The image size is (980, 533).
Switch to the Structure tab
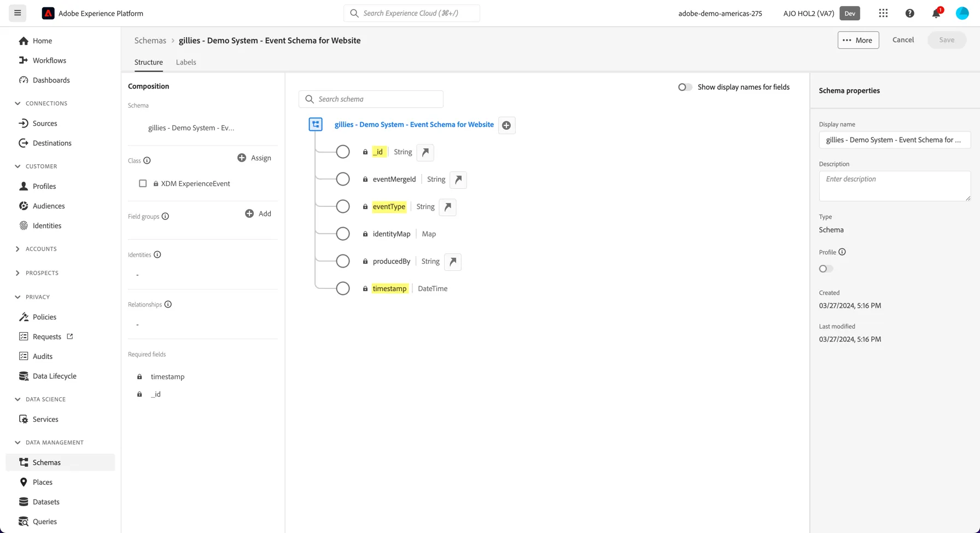(149, 62)
